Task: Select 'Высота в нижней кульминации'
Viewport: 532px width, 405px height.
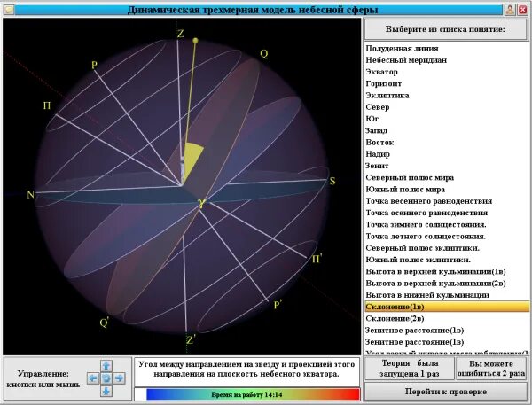Action: [447, 295]
